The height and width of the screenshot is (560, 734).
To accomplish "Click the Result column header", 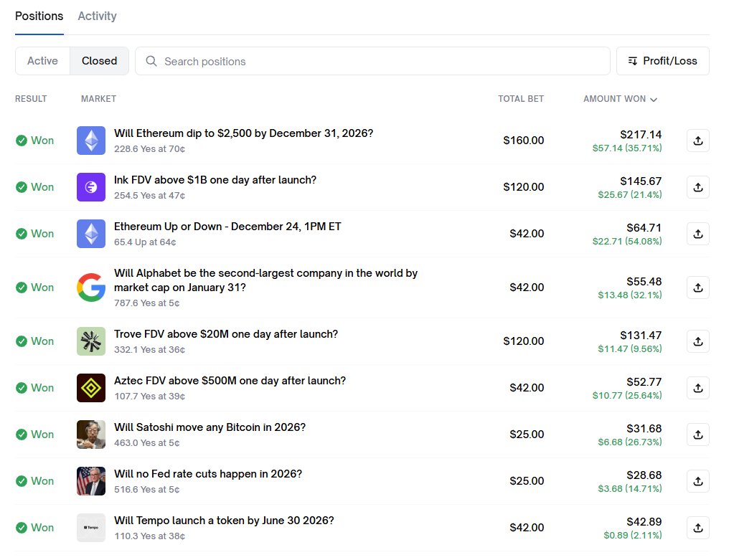I will [31, 99].
